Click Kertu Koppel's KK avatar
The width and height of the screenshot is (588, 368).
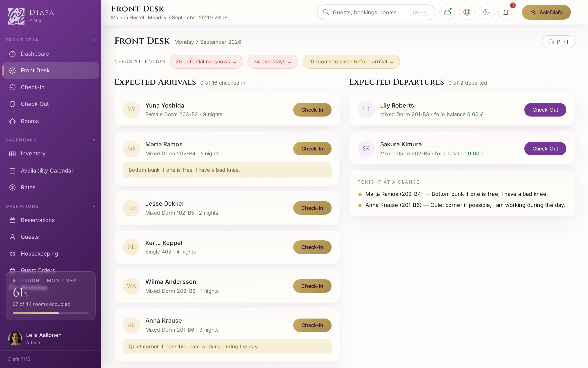click(x=131, y=247)
